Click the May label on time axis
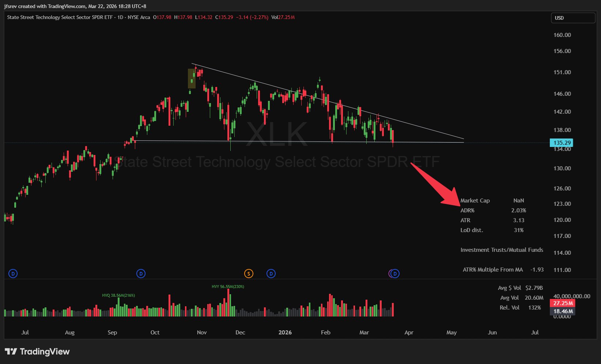This screenshot has width=601, height=364. [x=451, y=333]
